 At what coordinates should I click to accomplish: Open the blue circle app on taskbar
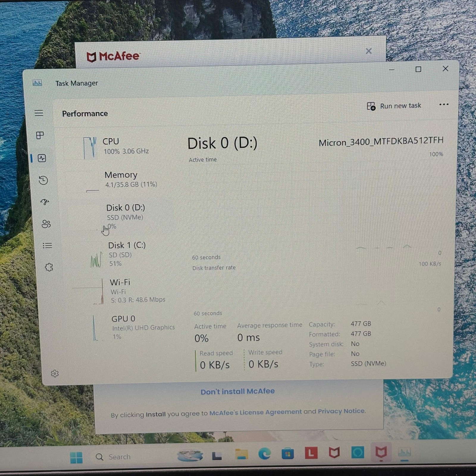pos(358,452)
